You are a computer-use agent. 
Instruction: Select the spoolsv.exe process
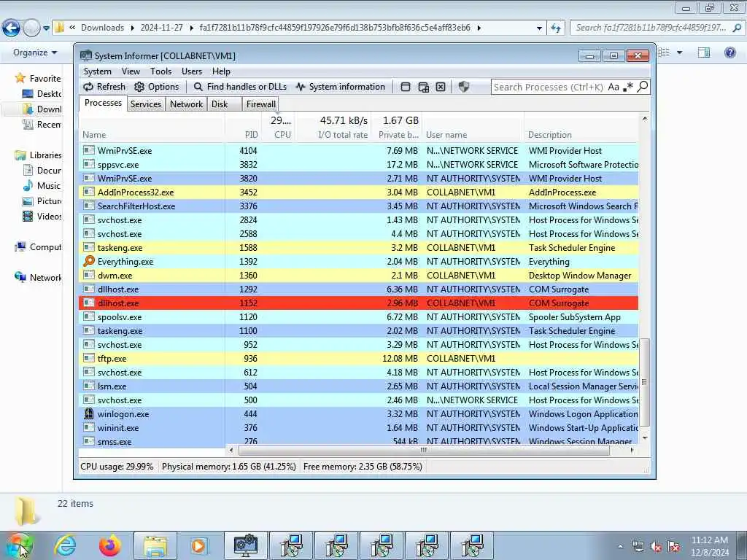click(x=358, y=317)
